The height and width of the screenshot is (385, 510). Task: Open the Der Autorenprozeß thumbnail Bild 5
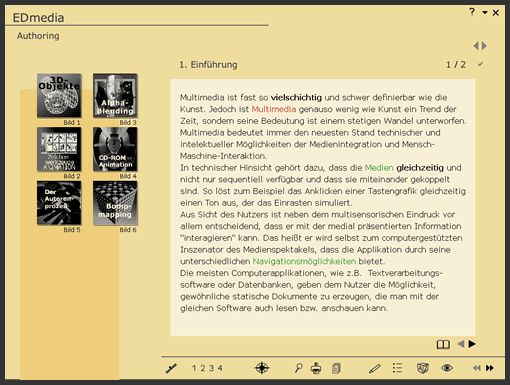pos(59,203)
